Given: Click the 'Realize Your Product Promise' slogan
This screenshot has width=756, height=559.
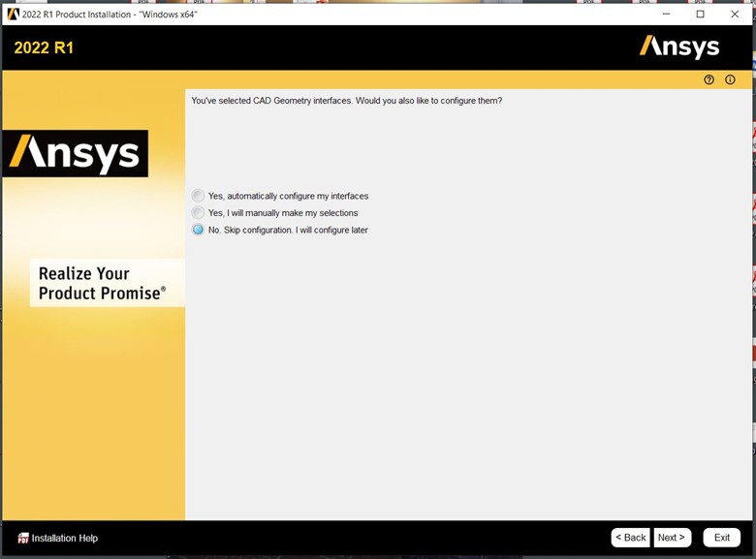Looking at the screenshot, I should (x=102, y=283).
